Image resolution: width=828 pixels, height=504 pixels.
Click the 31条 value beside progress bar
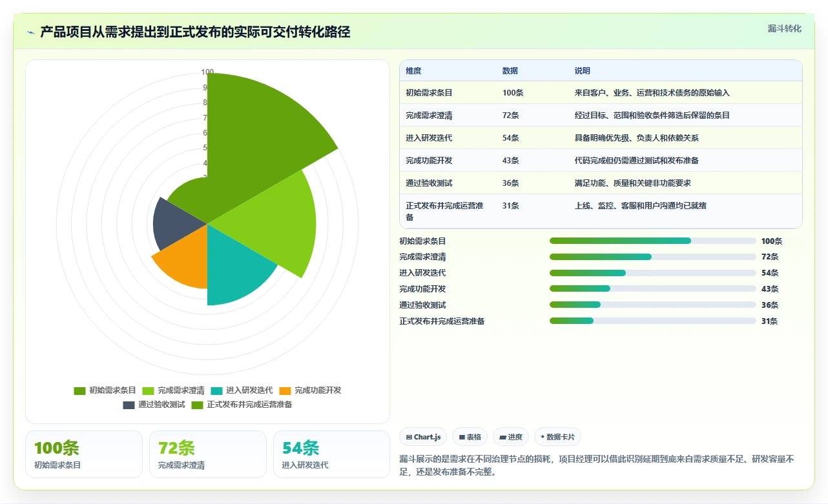coord(770,321)
